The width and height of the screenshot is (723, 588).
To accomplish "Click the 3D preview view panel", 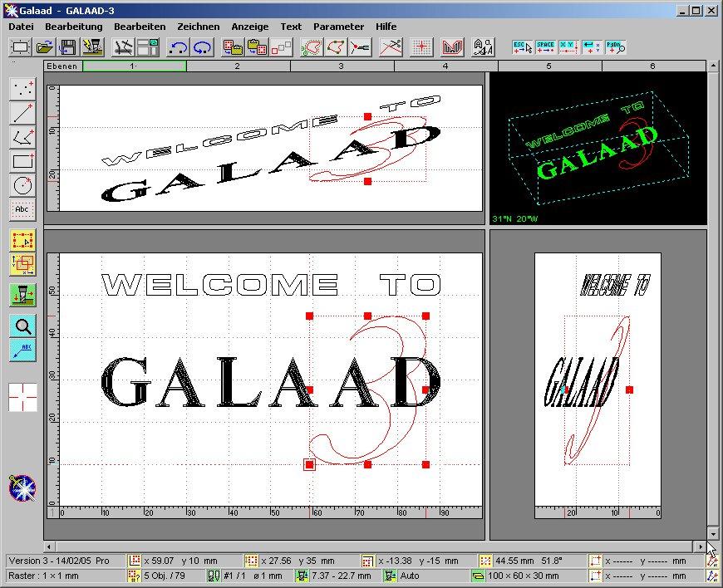I will (598, 148).
